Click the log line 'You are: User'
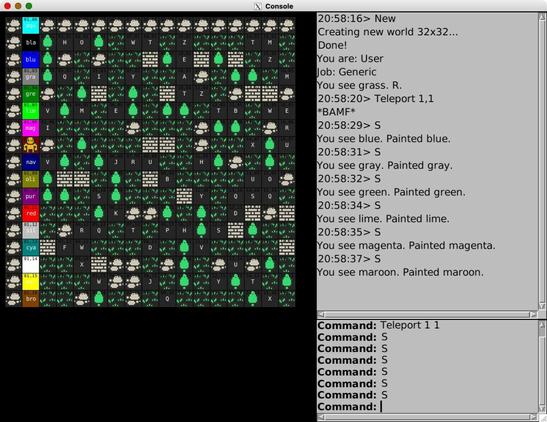The image size is (547, 422). pyautogui.click(x=350, y=59)
